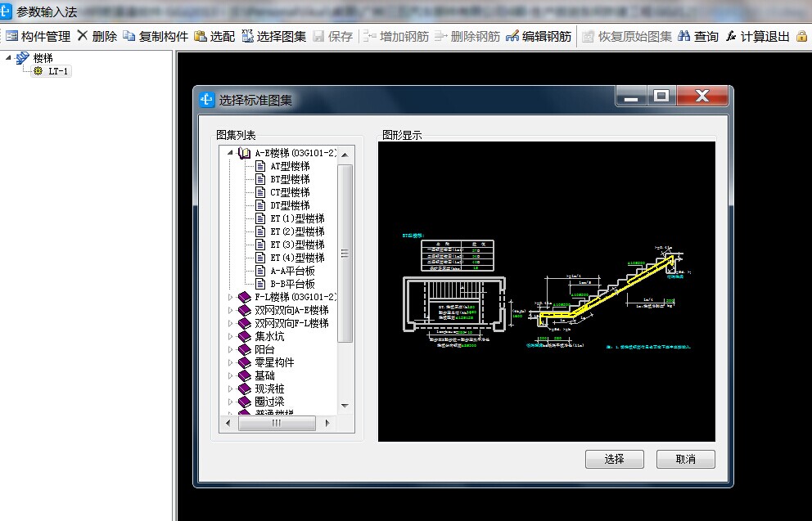Viewport: 812px width, 521px height.
Task: Click the atlas list scroll down arrow
Action: (345, 406)
